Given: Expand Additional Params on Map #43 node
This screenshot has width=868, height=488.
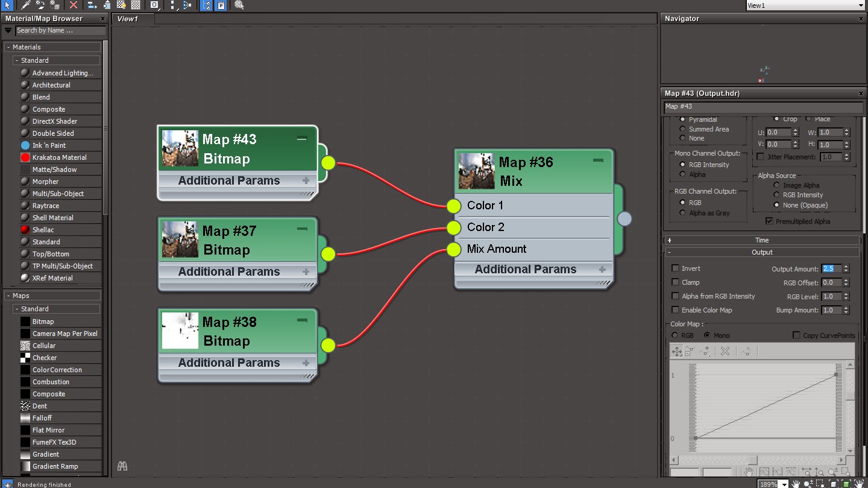Looking at the screenshot, I should (306, 180).
